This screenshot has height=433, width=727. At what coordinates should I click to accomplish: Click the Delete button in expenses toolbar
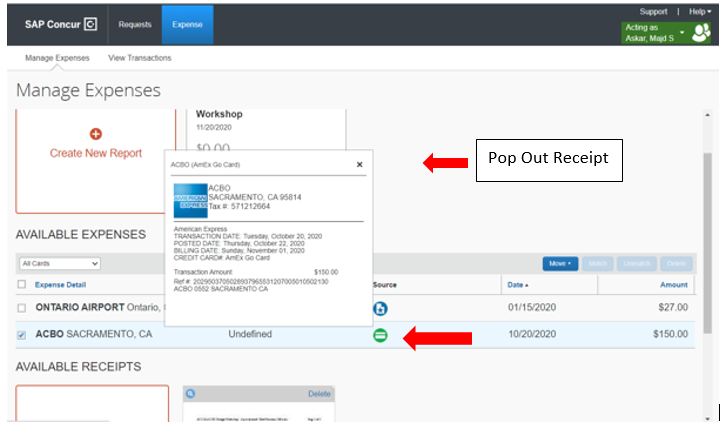coord(676,263)
